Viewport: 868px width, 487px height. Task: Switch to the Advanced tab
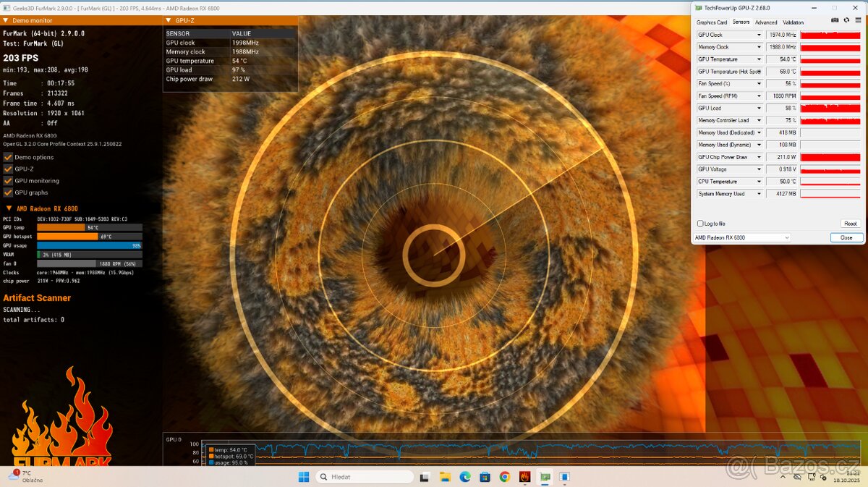[x=766, y=22]
